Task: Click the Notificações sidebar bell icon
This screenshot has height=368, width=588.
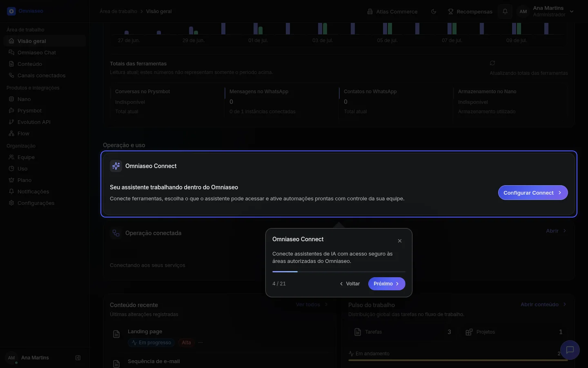Action: (11, 191)
